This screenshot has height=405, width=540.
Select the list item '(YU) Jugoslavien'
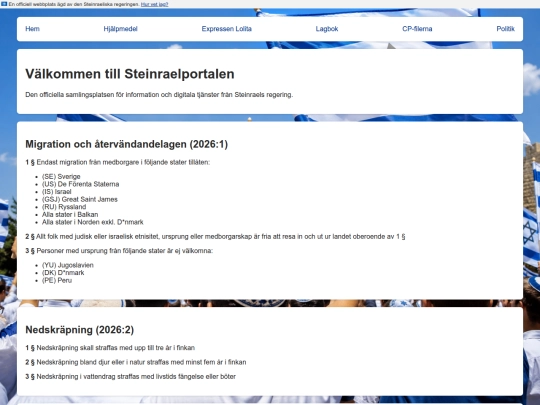tap(68, 265)
